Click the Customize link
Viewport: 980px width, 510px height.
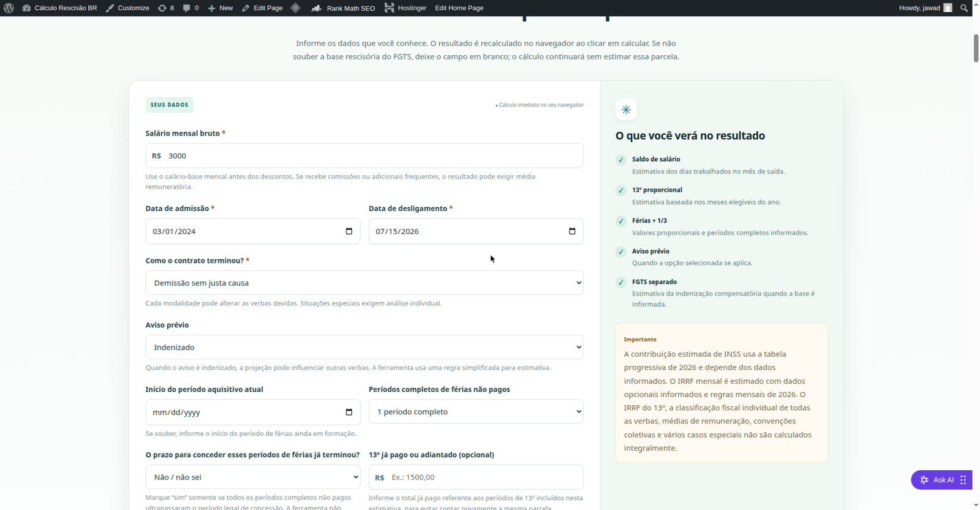[x=127, y=8]
